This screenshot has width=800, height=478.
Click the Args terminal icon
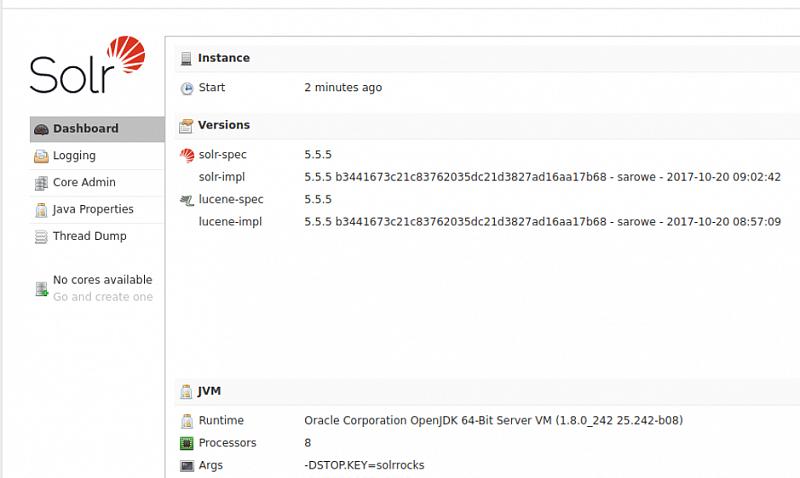pos(187,466)
